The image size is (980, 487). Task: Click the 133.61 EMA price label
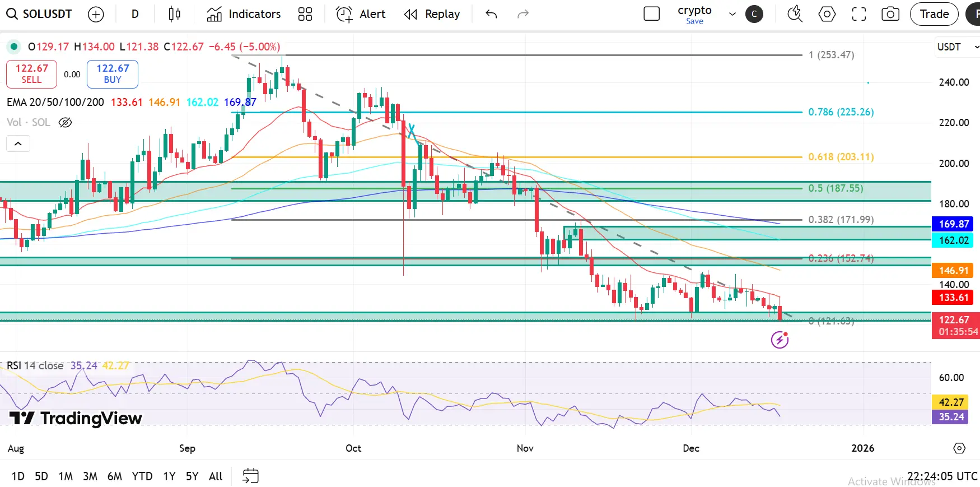(953, 298)
